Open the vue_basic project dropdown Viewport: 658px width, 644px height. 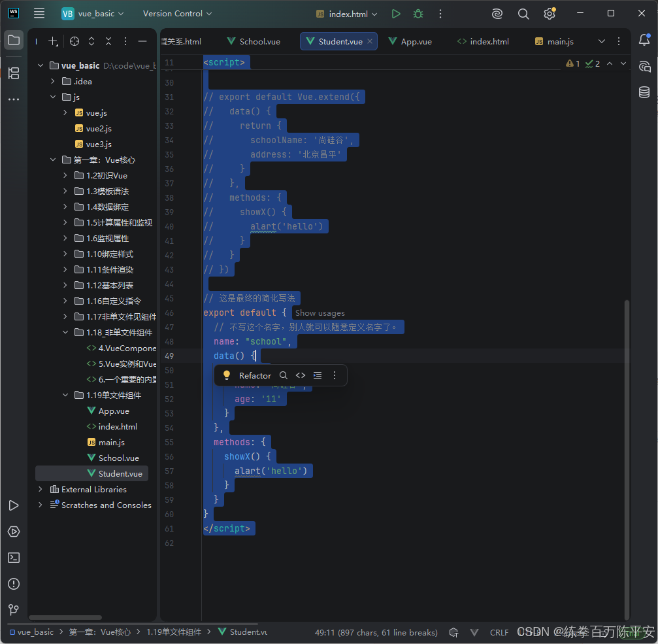(x=93, y=14)
